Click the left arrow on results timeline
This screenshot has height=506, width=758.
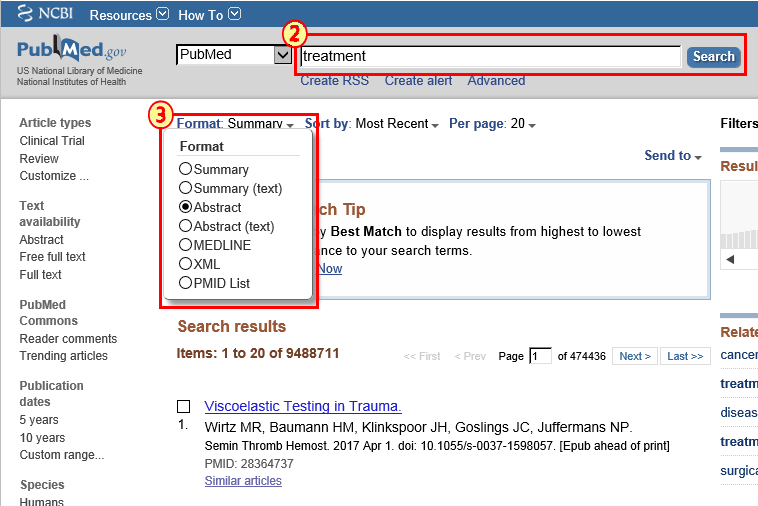730,260
